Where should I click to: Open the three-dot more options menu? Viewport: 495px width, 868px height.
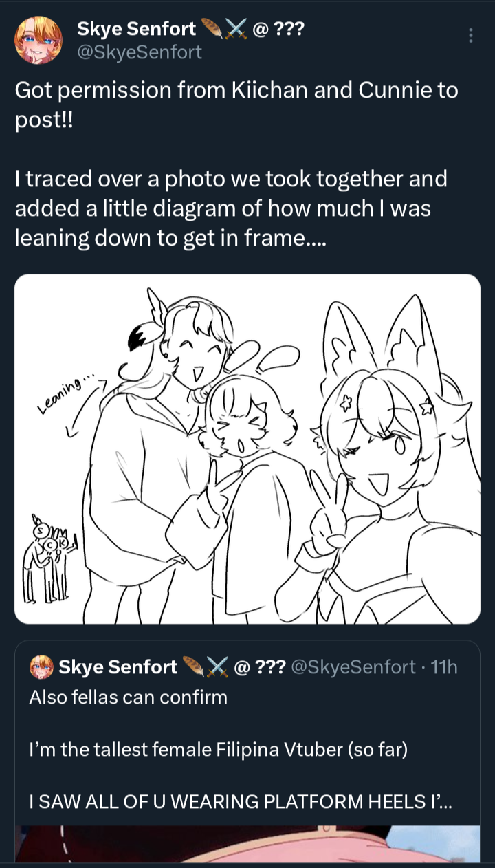pyautogui.click(x=470, y=36)
